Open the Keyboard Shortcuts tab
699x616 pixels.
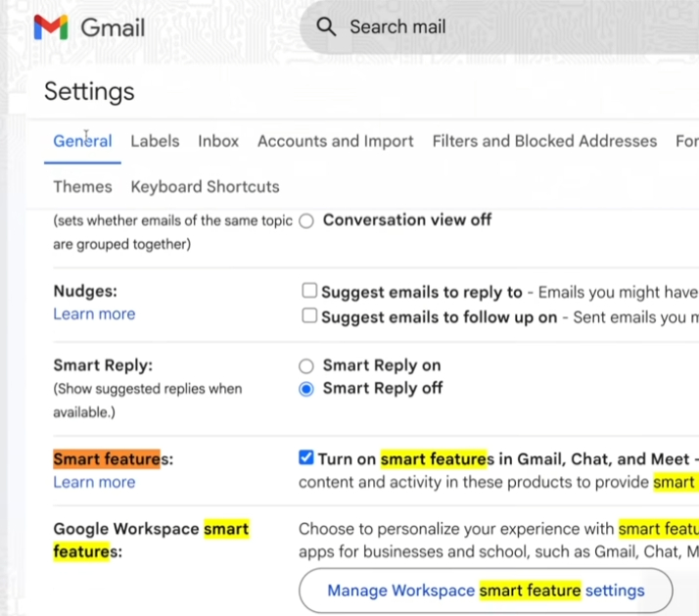(205, 186)
